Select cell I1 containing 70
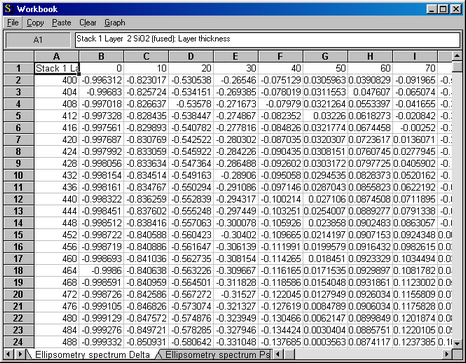The width and height of the screenshot is (466, 363). click(x=415, y=68)
